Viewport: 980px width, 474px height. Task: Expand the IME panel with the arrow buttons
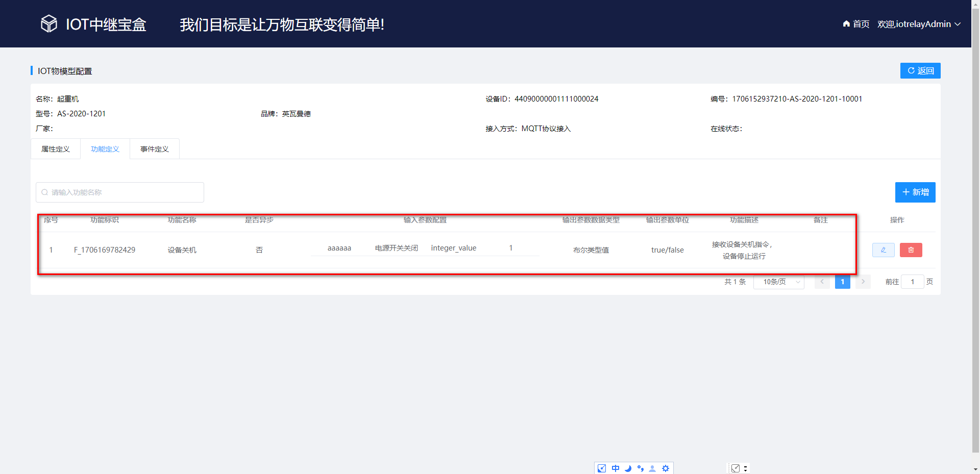coord(746,468)
